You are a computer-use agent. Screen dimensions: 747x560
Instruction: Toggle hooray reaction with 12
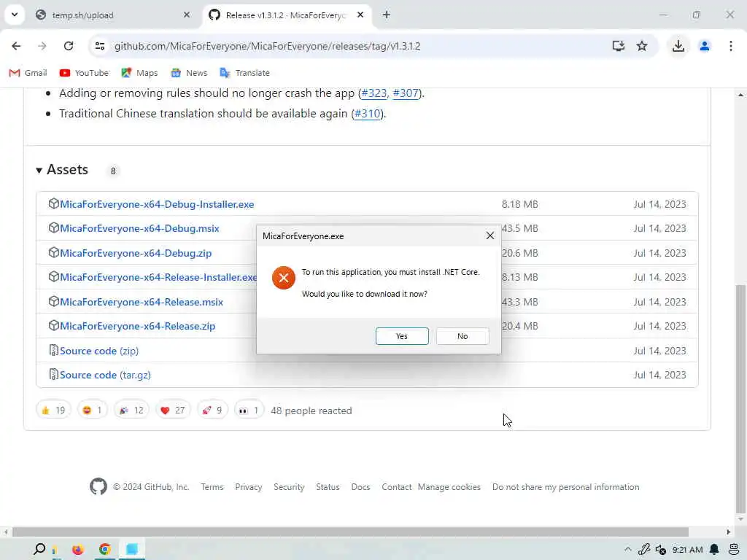[131, 410]
